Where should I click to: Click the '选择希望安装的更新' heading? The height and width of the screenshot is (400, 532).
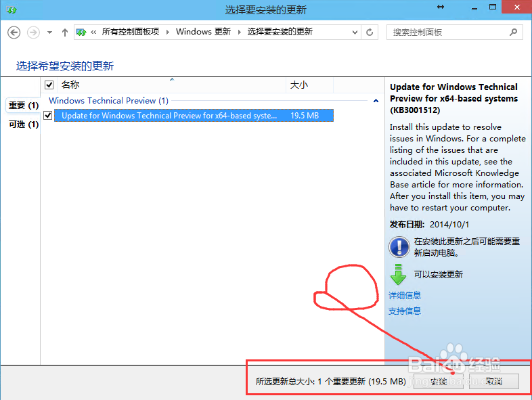65,66
